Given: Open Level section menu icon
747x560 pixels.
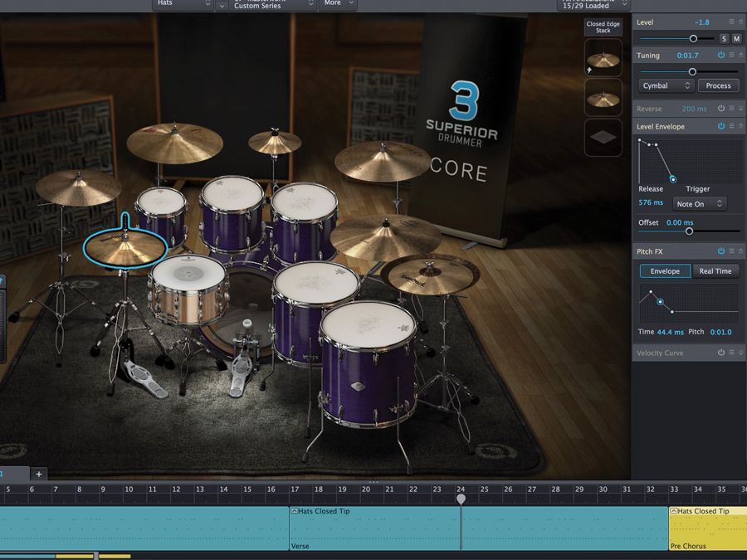Looking at the screenshot, I should click(731, 22).
